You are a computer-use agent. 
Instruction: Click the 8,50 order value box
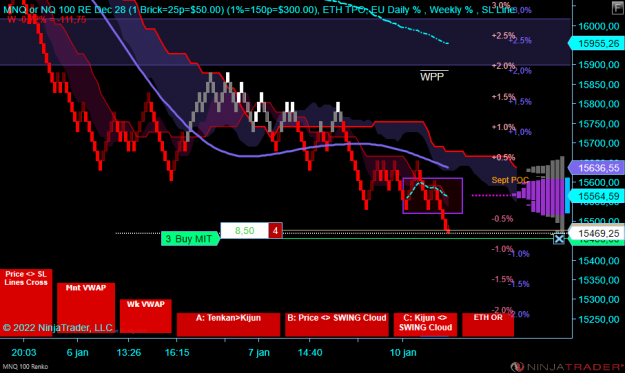point(244,231)
